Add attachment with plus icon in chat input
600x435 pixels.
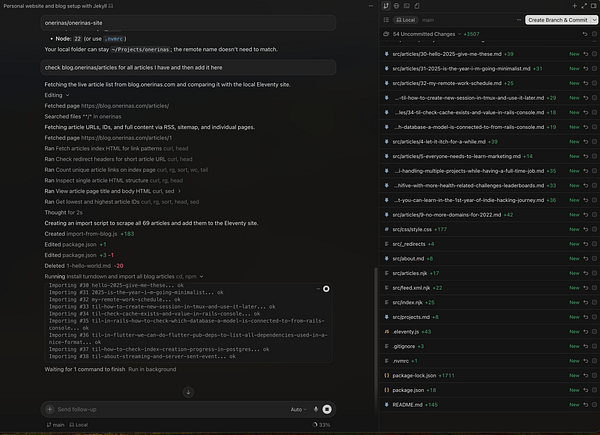pyautogui.click(x=50, y=409)
